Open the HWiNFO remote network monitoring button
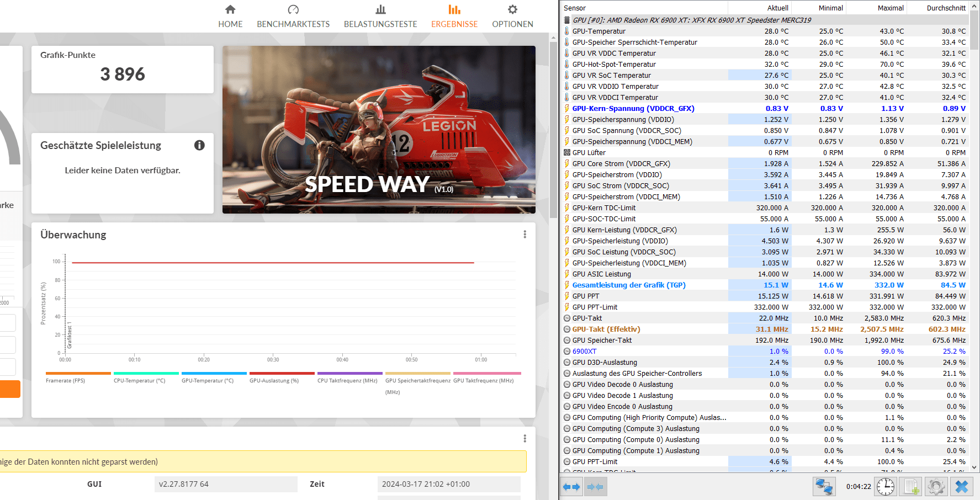980x500 pixels. click(824, 487)
